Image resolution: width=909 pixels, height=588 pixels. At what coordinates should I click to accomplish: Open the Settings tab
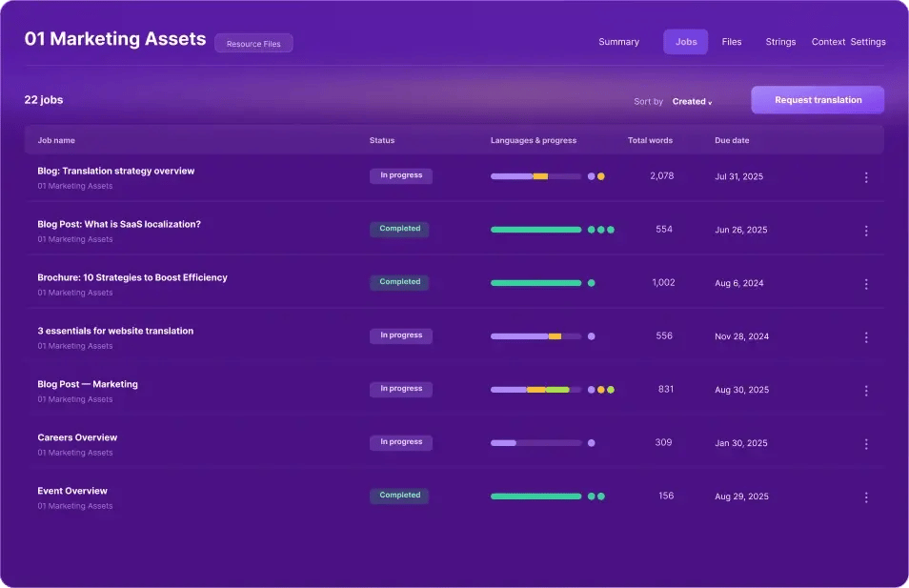(x=868, y=42)
